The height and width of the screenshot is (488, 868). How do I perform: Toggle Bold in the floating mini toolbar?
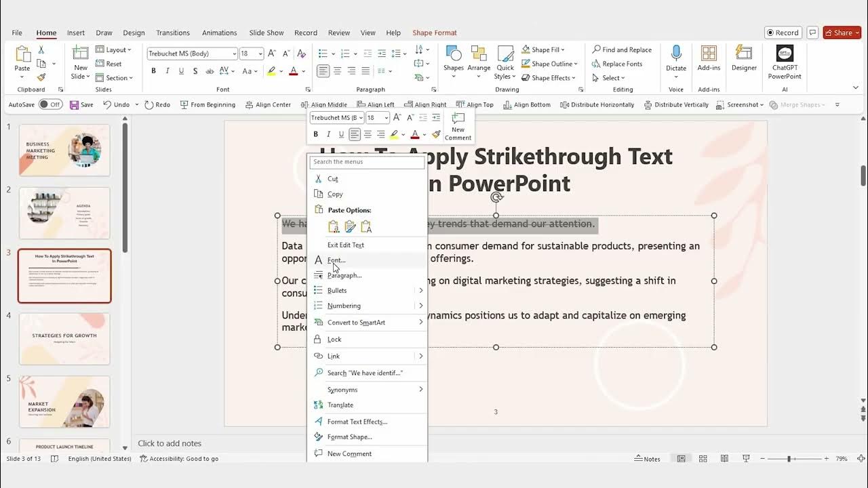315,134
